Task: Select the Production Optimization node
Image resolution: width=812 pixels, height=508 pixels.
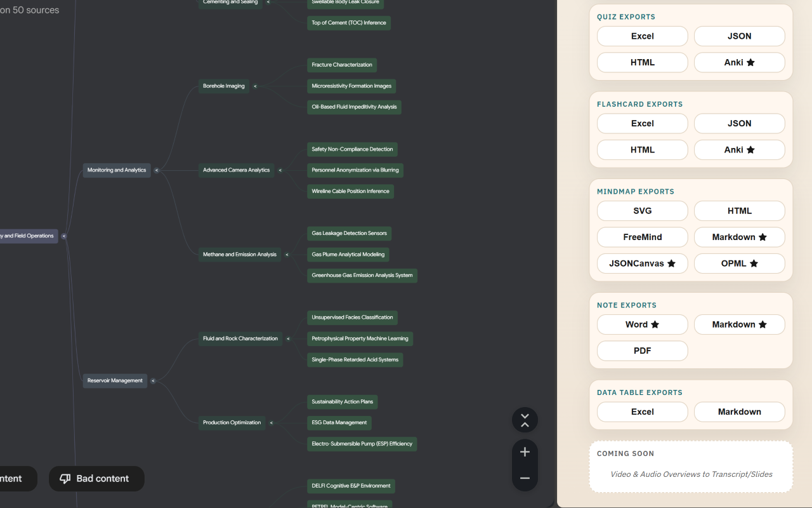Action: pos(232,422)
